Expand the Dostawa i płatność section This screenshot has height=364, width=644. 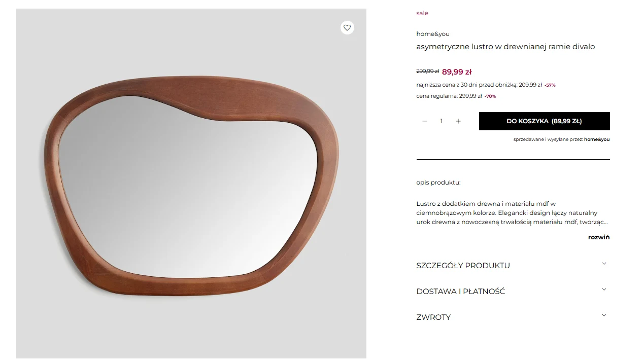point(513,292)
